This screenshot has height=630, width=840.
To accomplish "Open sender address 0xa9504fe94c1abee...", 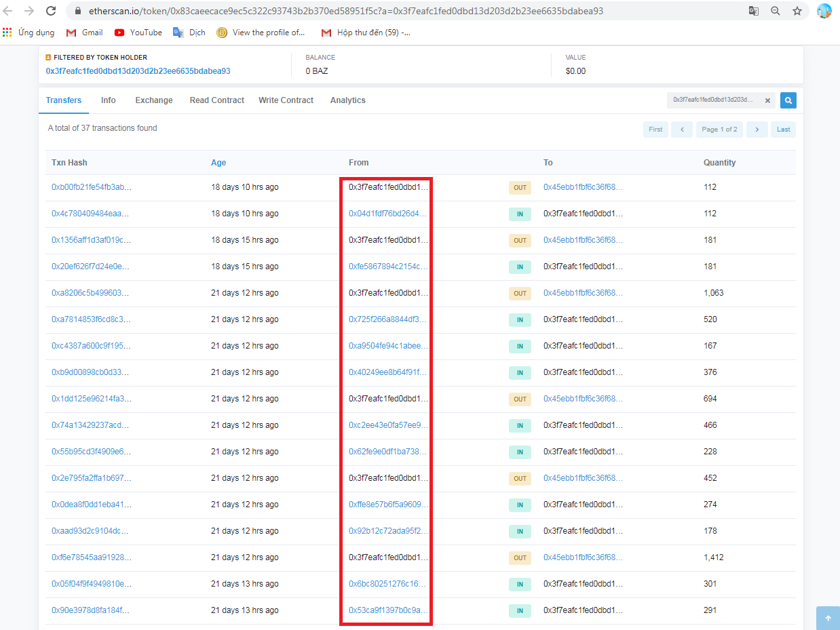I will (389, 346).
